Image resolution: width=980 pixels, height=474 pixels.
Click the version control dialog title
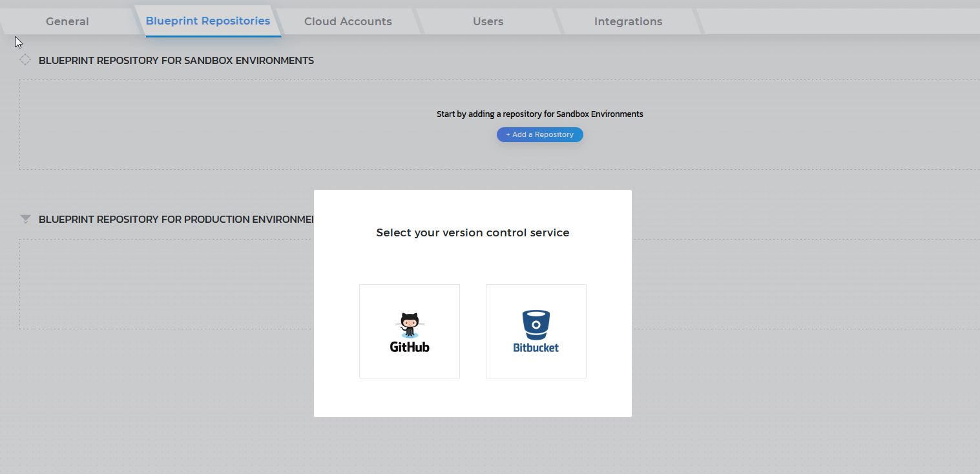473,232
